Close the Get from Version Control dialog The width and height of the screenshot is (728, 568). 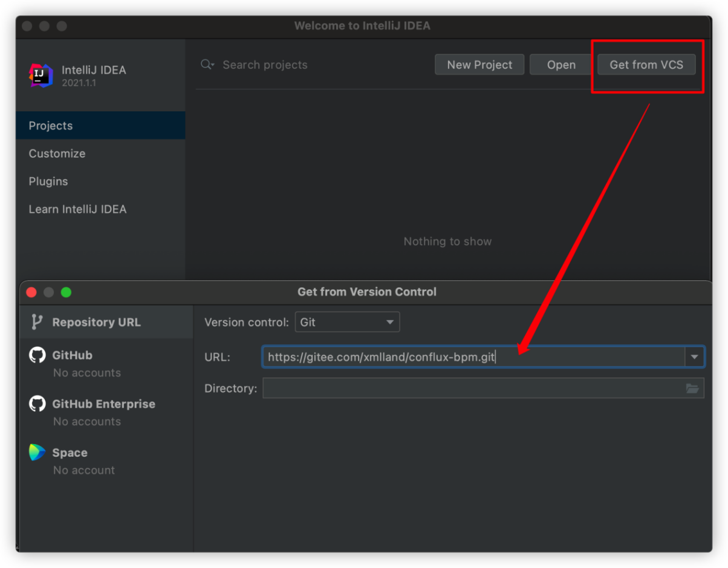pos(31,292)
